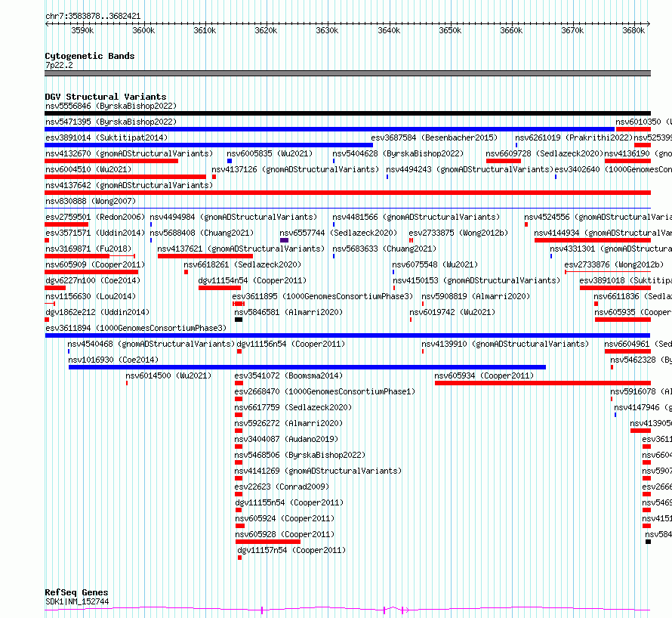Select nsv4540468 gnomAD variant label
Viewport: 672px width, 618px height.
point(151,344)
